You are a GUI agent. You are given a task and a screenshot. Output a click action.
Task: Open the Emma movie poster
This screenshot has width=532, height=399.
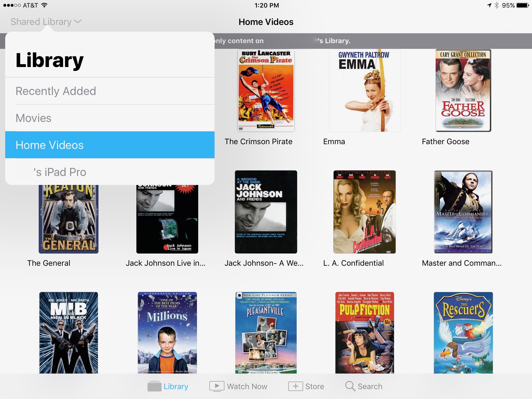point(364,90)
